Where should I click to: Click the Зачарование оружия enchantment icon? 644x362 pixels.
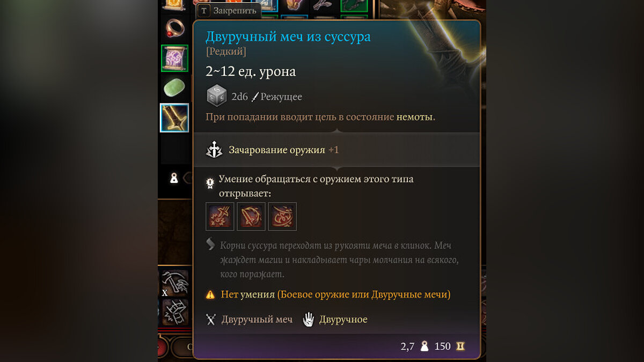pyautogui.click(x=214, y=150)
